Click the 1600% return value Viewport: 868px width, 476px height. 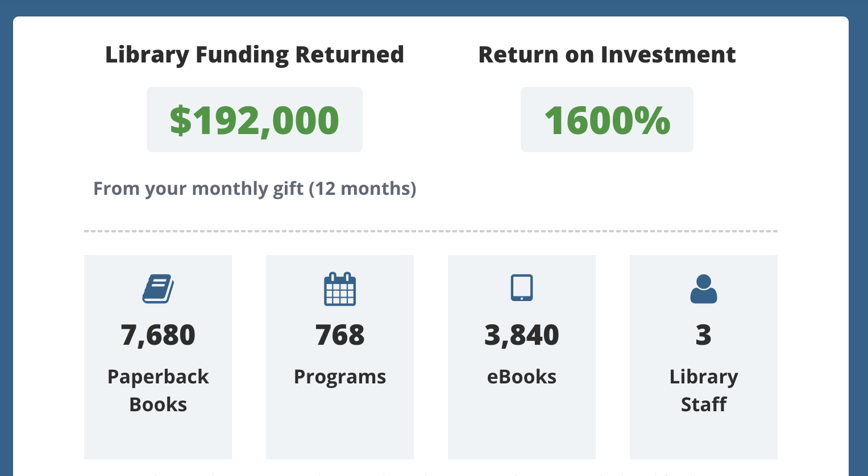[x=607, y=120]
